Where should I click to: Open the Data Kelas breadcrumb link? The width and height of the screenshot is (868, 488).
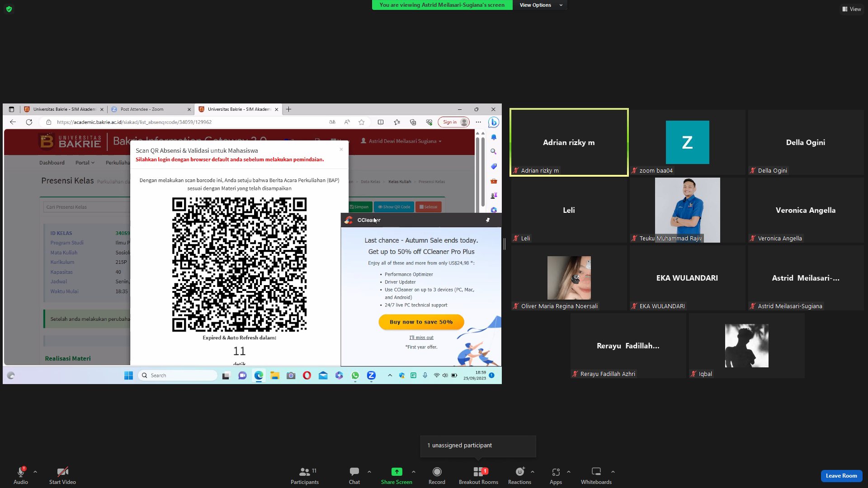pos(370,182)
